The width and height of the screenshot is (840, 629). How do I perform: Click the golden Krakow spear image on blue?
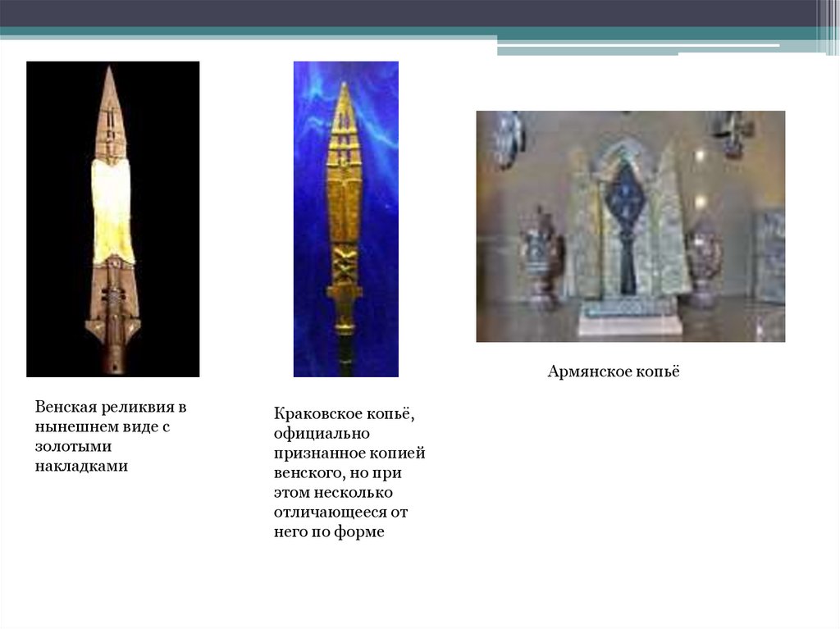[x=346, y=219]
